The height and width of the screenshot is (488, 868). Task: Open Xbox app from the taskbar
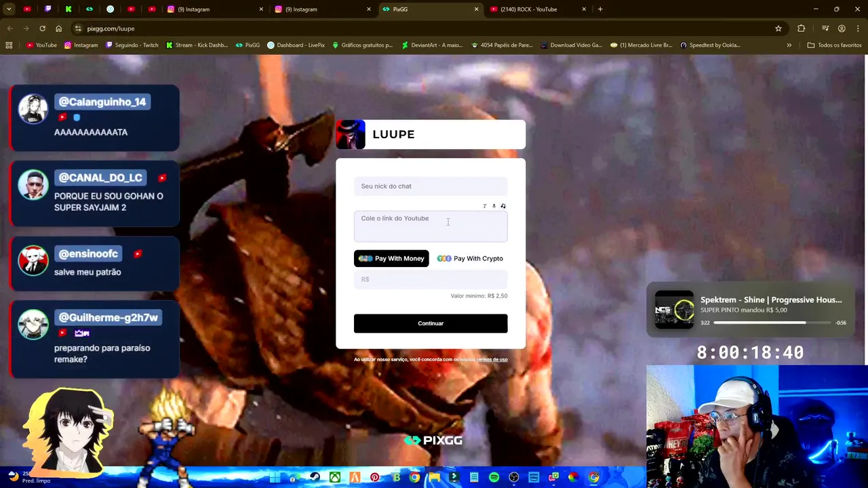click(x=335, y=478)
